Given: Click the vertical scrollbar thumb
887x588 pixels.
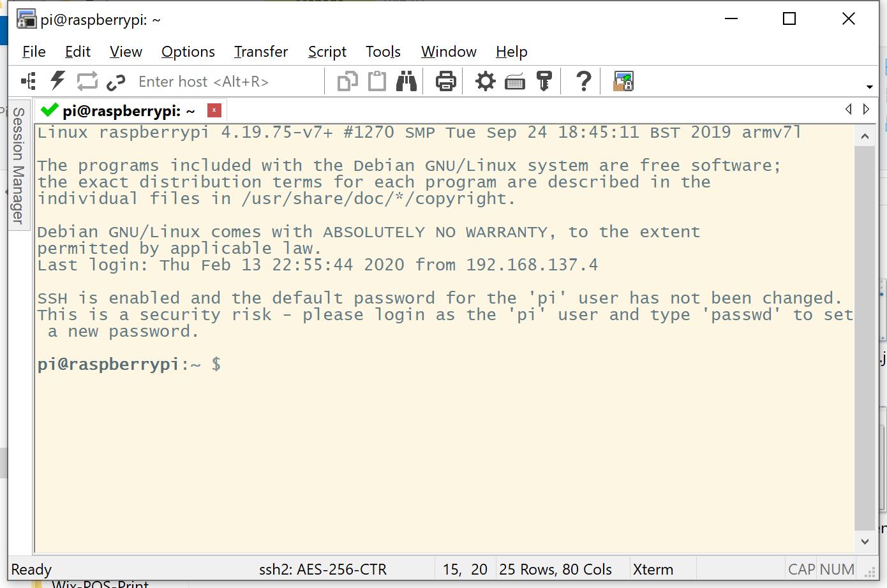Looking at the screenshot, I should pyautogui.click(x=865, y=338).
